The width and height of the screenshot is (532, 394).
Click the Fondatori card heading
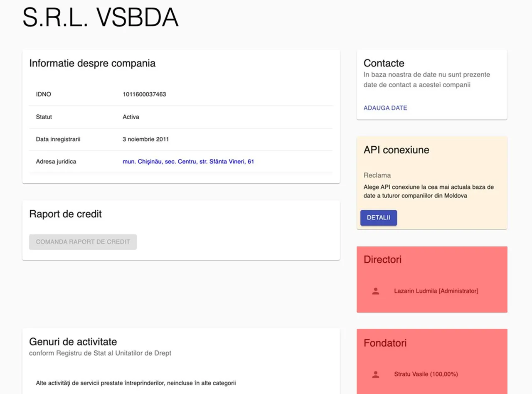pos(385,343)
